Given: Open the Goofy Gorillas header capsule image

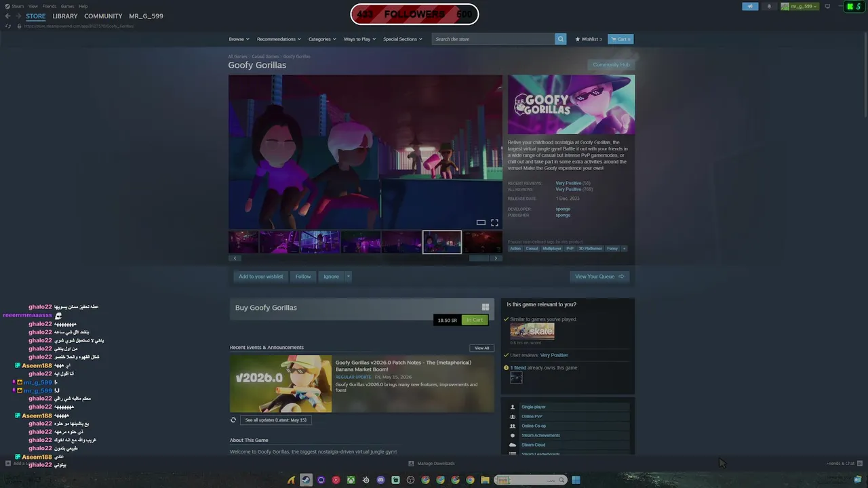Looking at the screenshot, I should pos(571,105).
